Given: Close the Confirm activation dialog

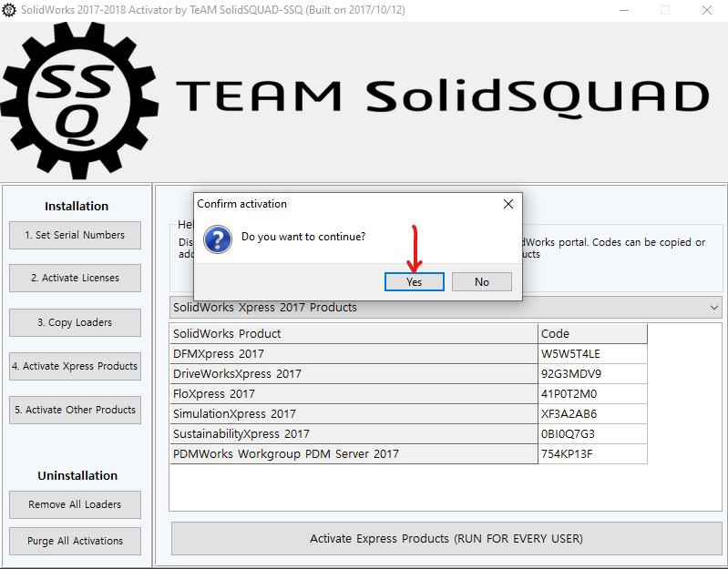Looking at the screenshot, I should pos(508,204).
